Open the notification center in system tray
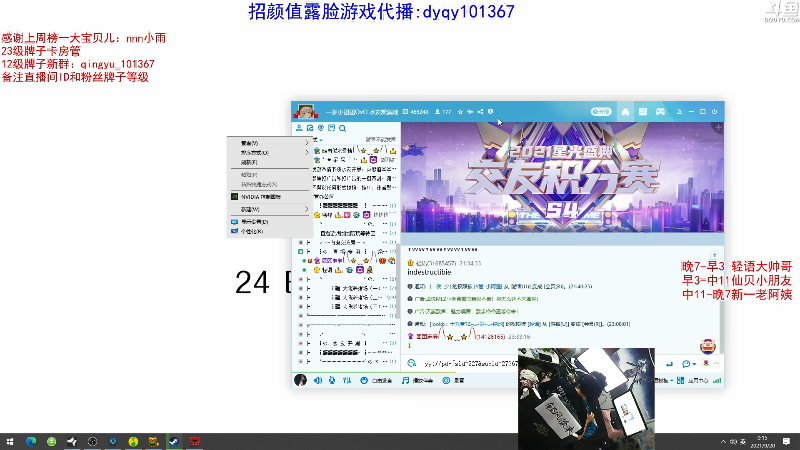Screen dimensions: 800x450 pyautogui.click(x=787, y=442)
